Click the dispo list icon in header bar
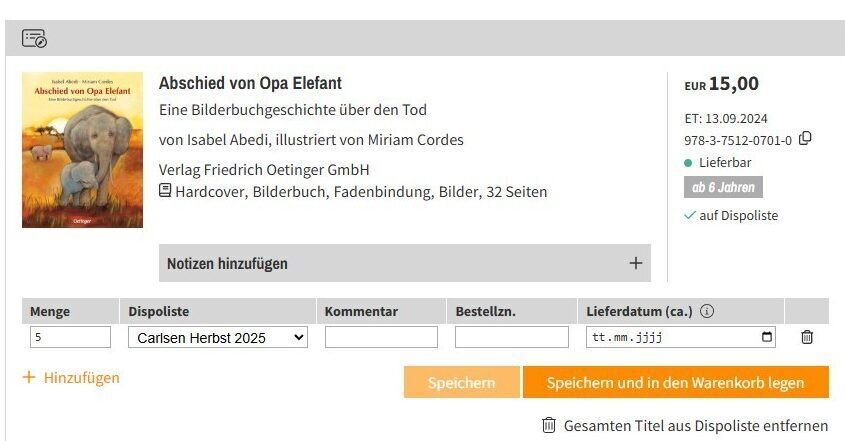Image resolution: width=845 pixels, height=441 pixels. click(34, 39)
